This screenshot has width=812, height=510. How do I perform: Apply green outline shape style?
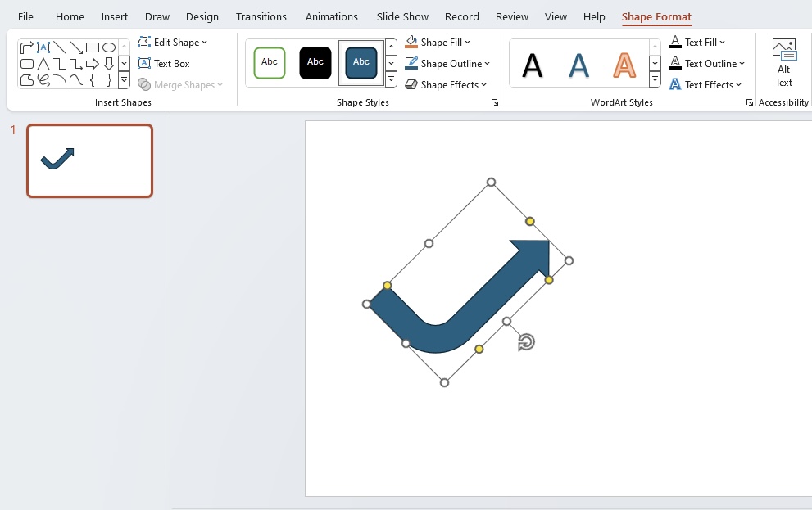[x=270, y=62]
